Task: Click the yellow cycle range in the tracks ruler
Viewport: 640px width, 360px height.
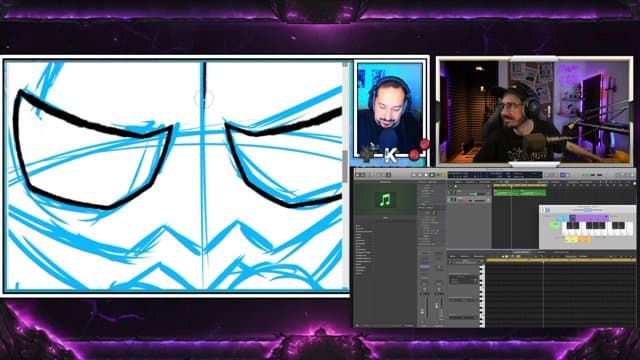Action: pyautogui.click(x=520, y=185)
